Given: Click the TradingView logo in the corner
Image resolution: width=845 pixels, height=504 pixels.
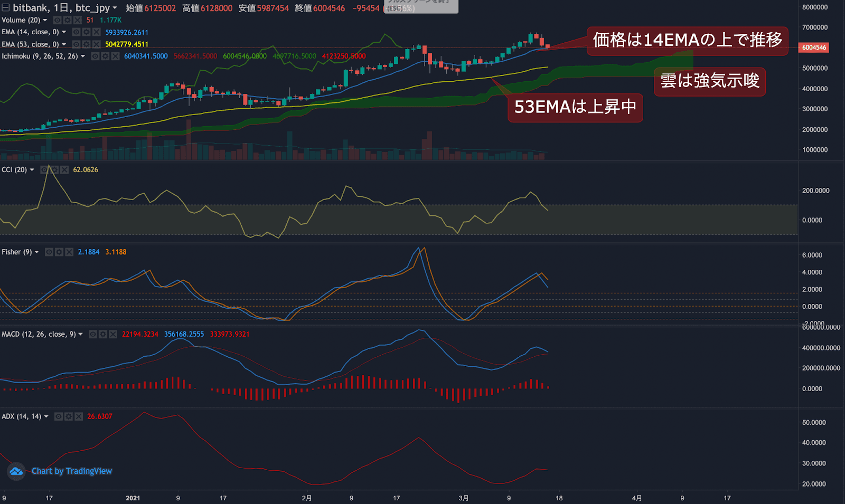Looking at the screenshot, I should pos(16,471).
